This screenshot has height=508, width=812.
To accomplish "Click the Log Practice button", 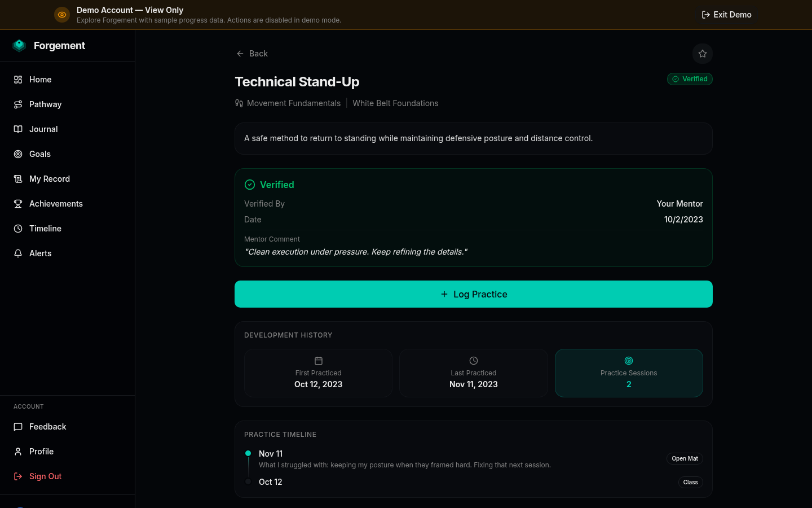I will click(474, 294).
